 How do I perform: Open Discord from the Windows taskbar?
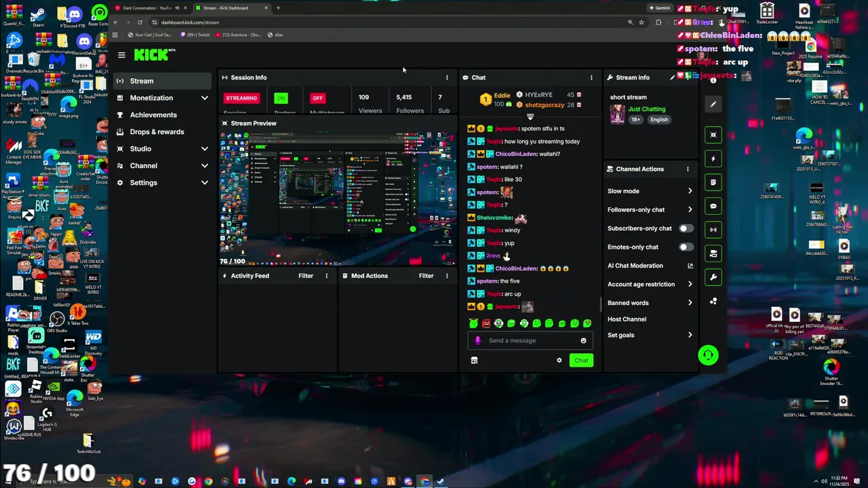[341, 482]
